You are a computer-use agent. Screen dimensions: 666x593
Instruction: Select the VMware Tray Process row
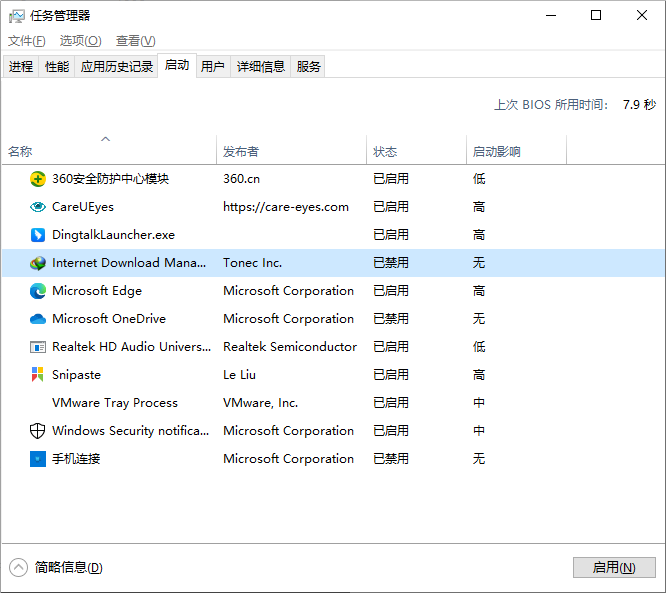tap(333, 403)
